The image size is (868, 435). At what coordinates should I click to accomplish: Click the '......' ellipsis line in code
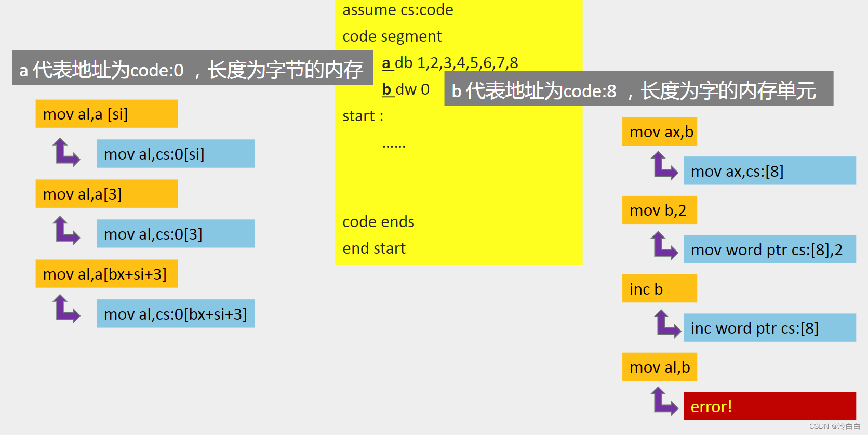point(394,146)
